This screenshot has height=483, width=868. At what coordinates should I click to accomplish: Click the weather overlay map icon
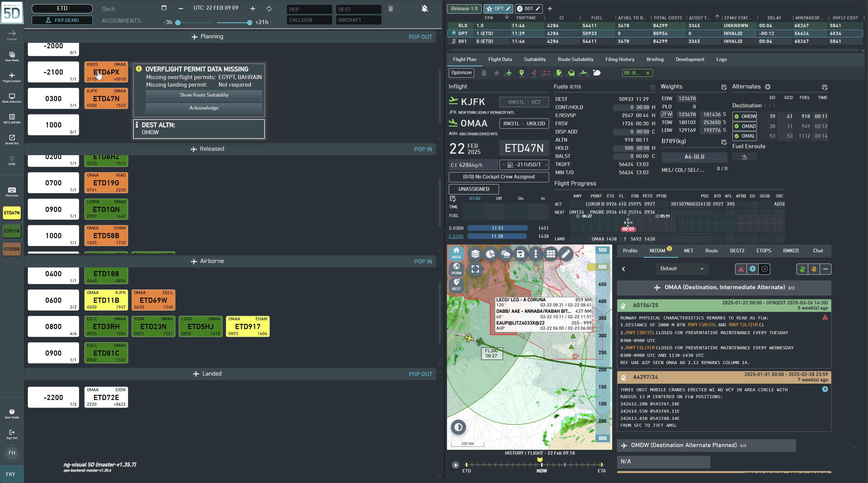click(x=506, y=254)
